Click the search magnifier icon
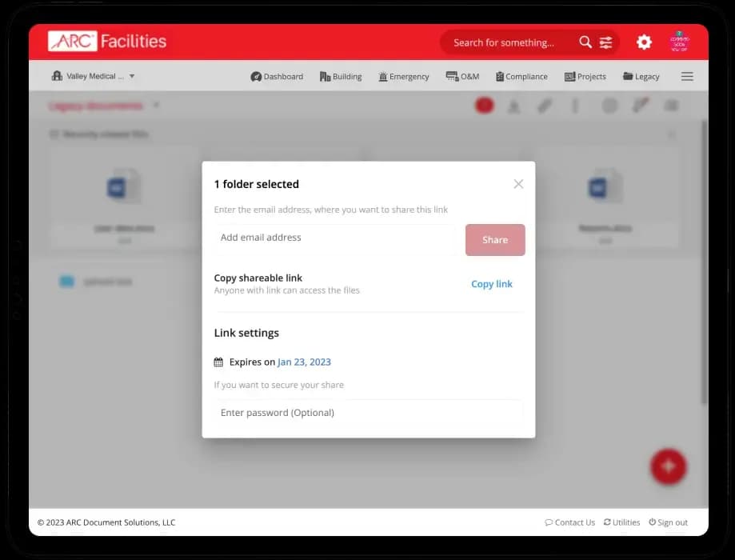Viewport: 735px width, 560px height. pyautogui.click(x=585, y=42)
